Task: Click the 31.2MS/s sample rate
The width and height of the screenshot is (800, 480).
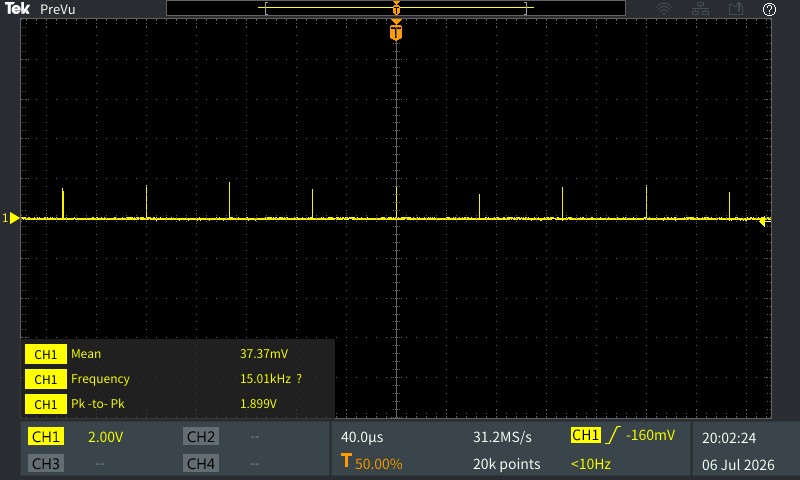Action: [x=502, y=437]
